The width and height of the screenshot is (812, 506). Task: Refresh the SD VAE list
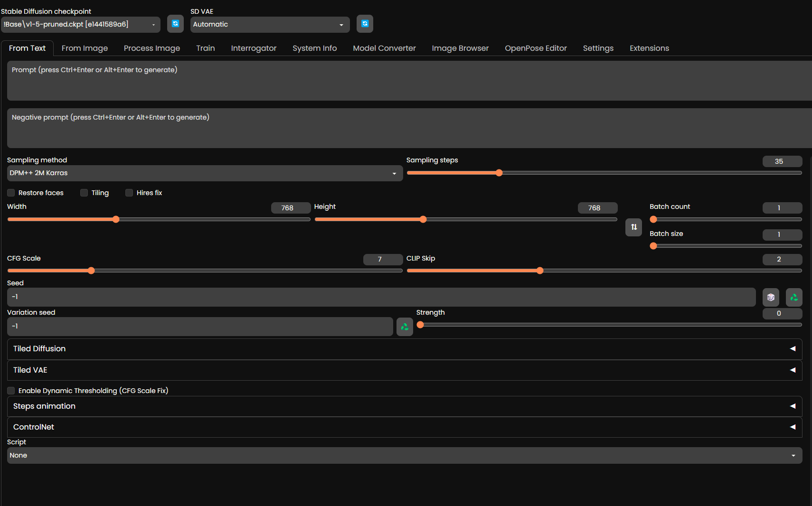[365, 24]
